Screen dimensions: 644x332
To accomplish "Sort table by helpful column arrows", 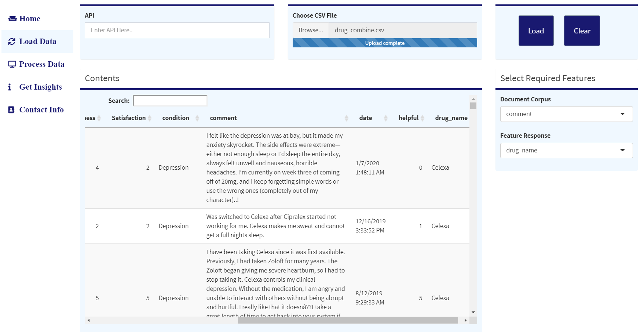I will click(422, 118).
